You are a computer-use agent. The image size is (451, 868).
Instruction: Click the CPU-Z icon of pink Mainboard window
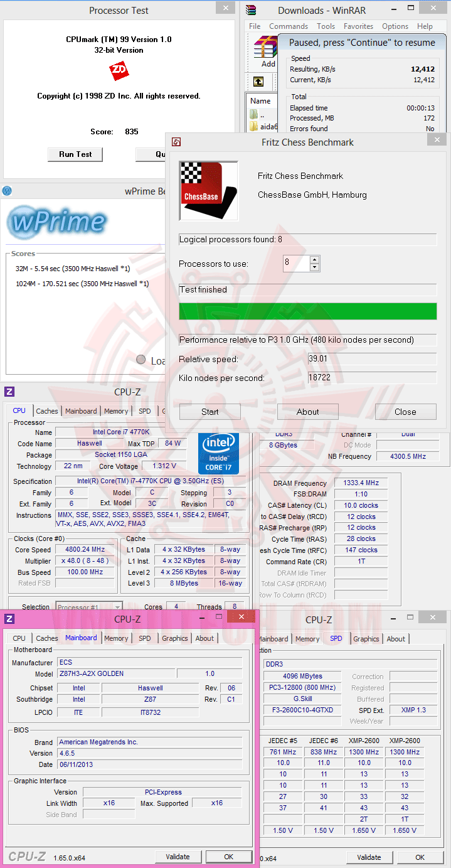9,619
